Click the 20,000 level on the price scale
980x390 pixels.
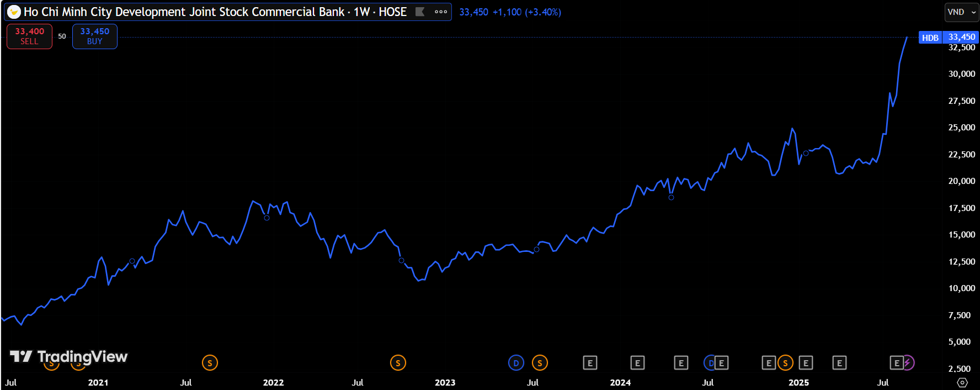point(961,181)
